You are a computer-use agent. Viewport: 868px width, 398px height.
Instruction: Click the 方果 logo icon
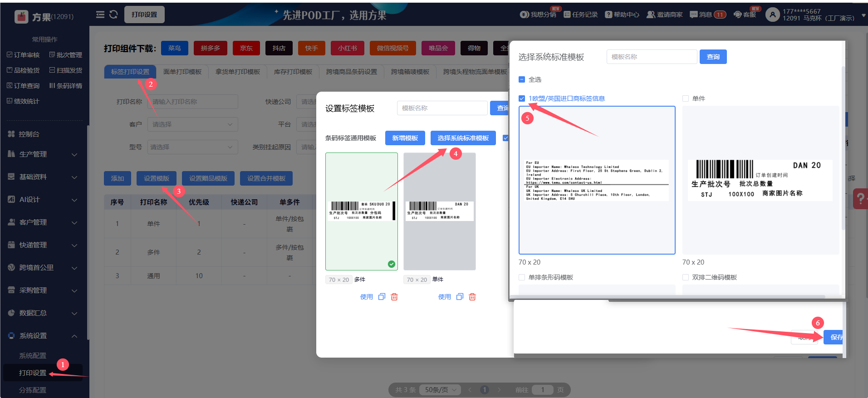point(21,17)
